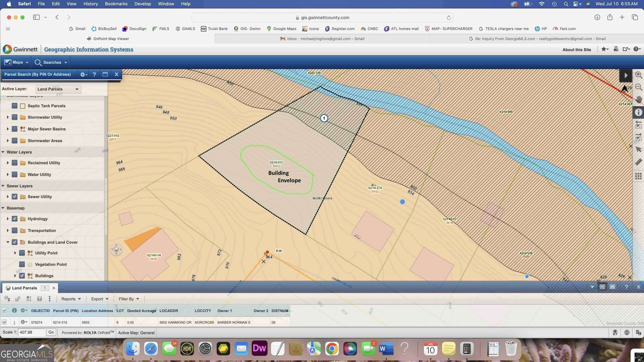Open the Active Layer Land Parcels dropdown
Screen dimensions: 644x362
[58, 89]
